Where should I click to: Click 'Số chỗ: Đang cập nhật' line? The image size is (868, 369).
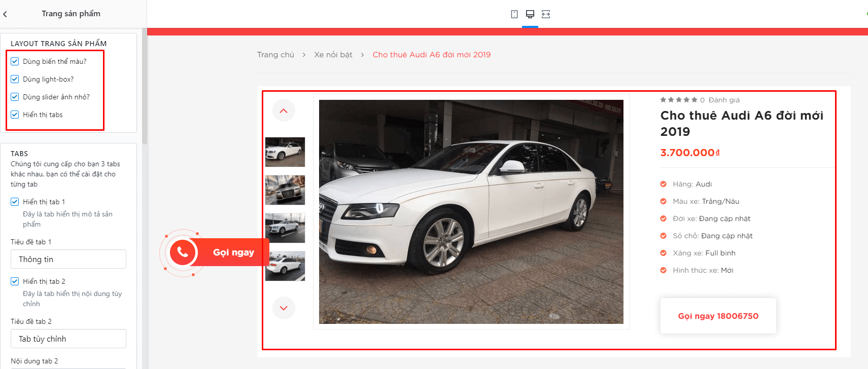(713, 236)
